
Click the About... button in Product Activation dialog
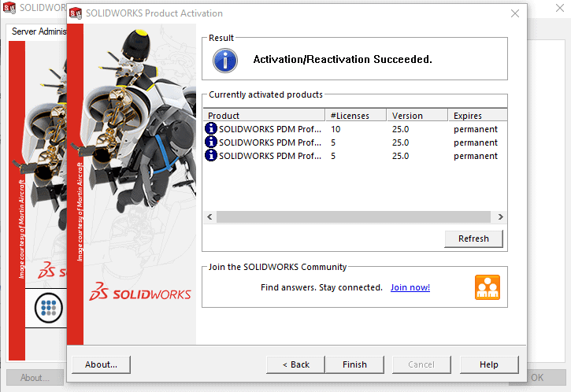click(x=102, y=364)
